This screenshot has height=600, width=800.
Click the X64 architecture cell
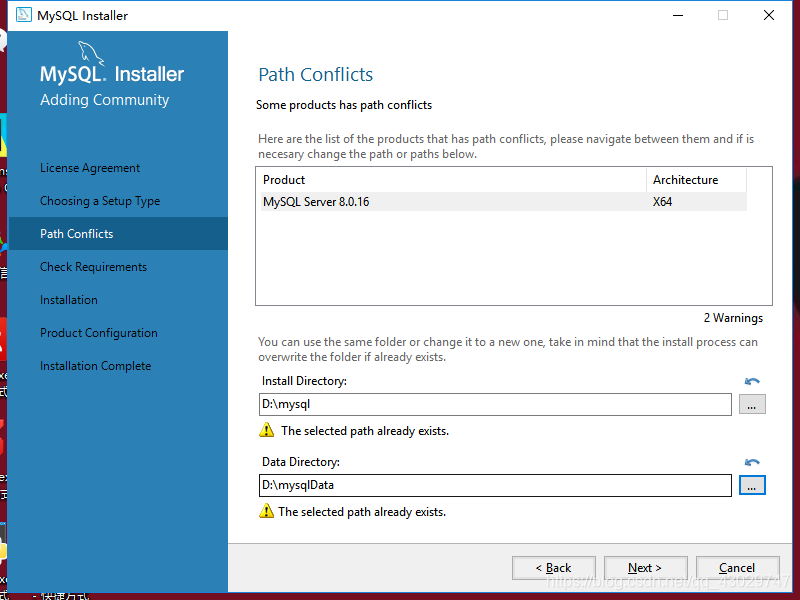662,202
